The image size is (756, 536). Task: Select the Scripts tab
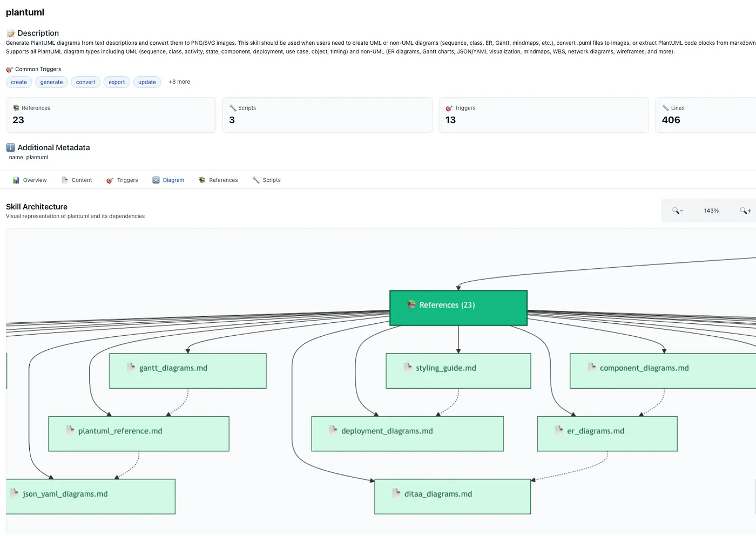pos(266,180)
